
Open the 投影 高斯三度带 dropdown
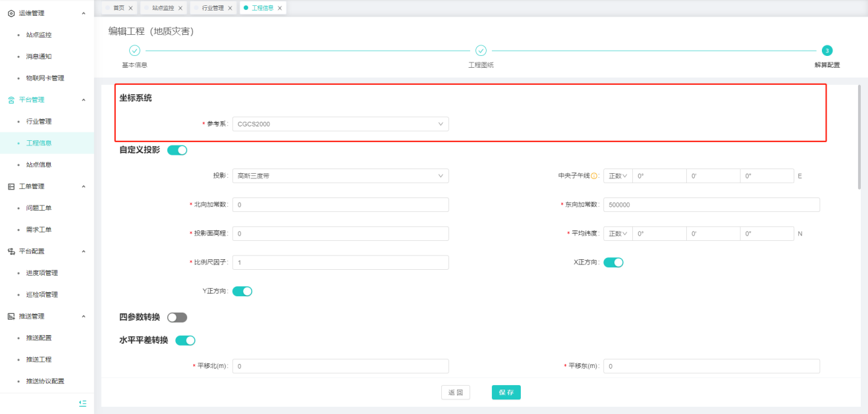click(x=340, y=176)
